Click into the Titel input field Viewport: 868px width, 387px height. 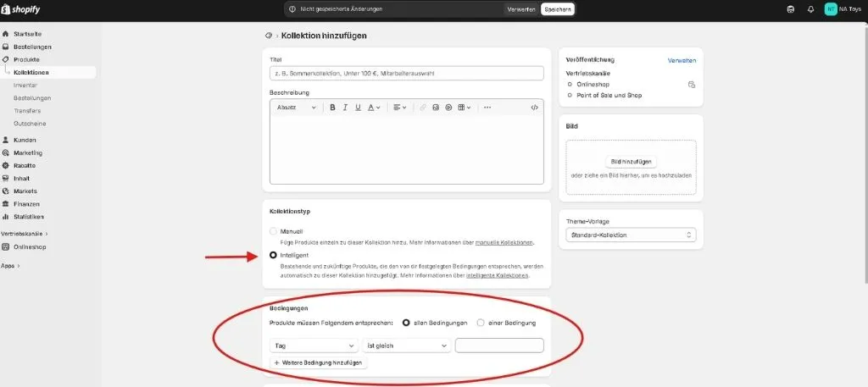click(x=406, y=73)
